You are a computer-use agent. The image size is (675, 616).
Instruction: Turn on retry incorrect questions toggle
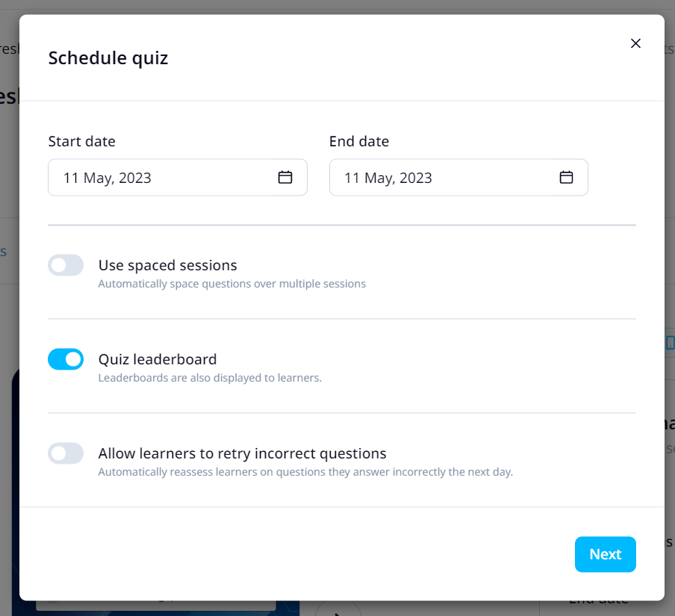(66, 453)
